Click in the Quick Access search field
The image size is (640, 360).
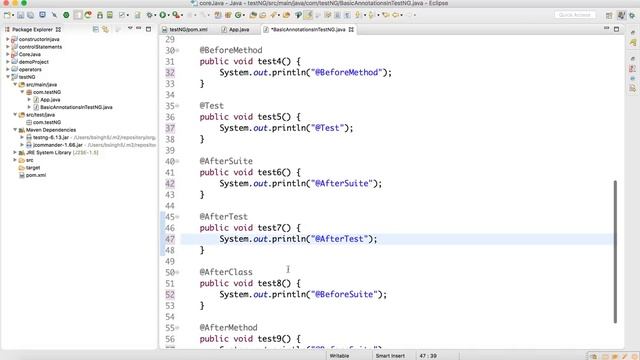[x=575, y=15]
